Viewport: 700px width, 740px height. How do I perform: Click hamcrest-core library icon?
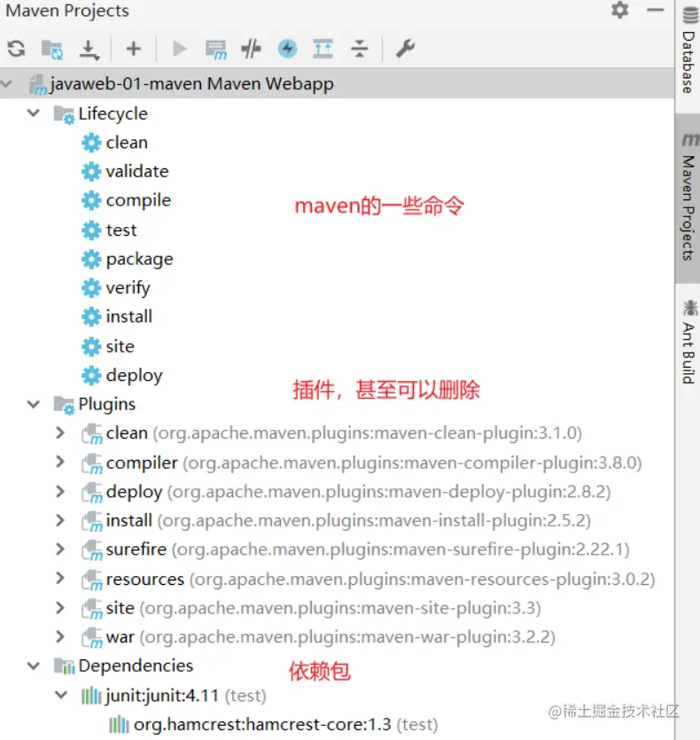tap(119, 724)
